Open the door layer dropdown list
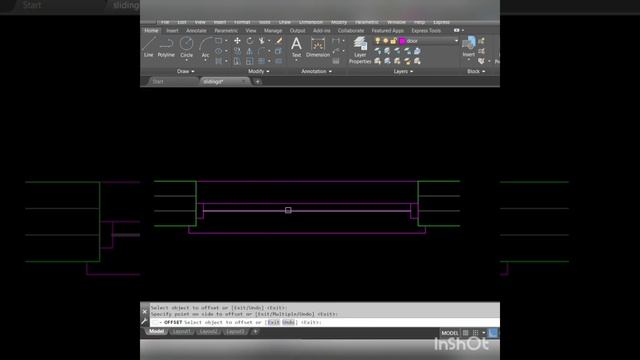Screen dimensions: 640x360 coord(456,41)
